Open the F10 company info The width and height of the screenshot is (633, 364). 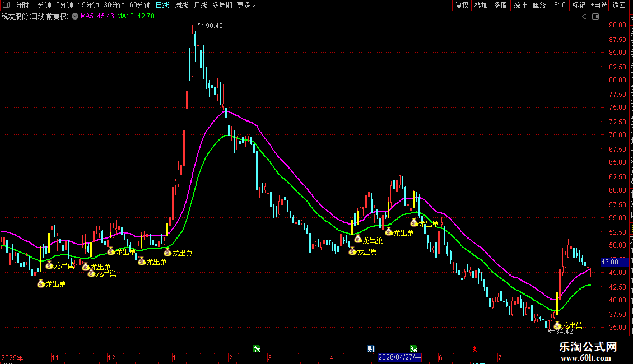click(560, 5)
